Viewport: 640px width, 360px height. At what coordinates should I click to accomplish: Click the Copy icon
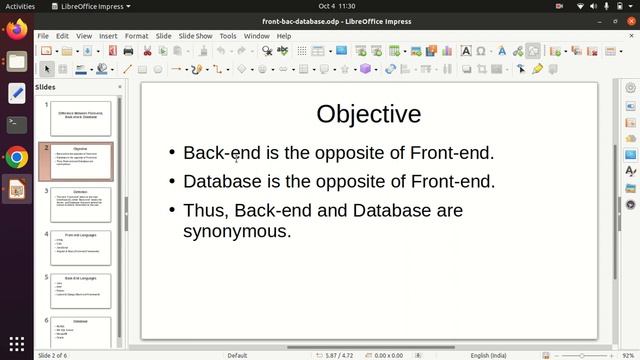coord(163,51)
